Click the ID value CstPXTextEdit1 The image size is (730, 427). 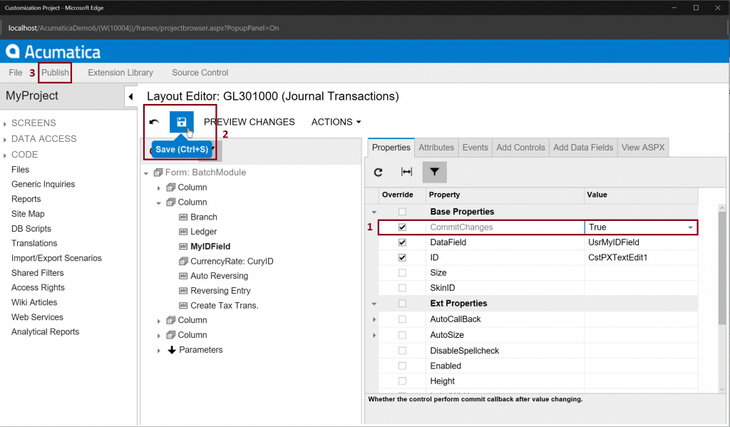[618, 258]
